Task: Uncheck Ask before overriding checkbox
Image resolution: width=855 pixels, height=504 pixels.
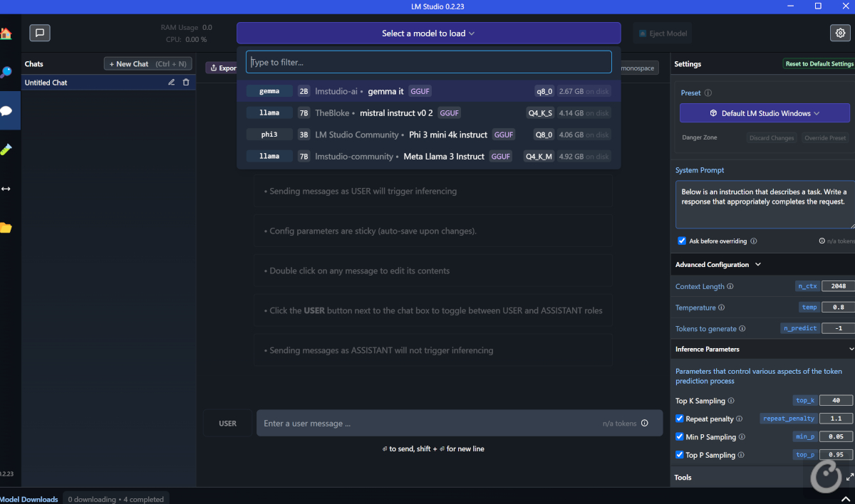Action: click(682, 241)
